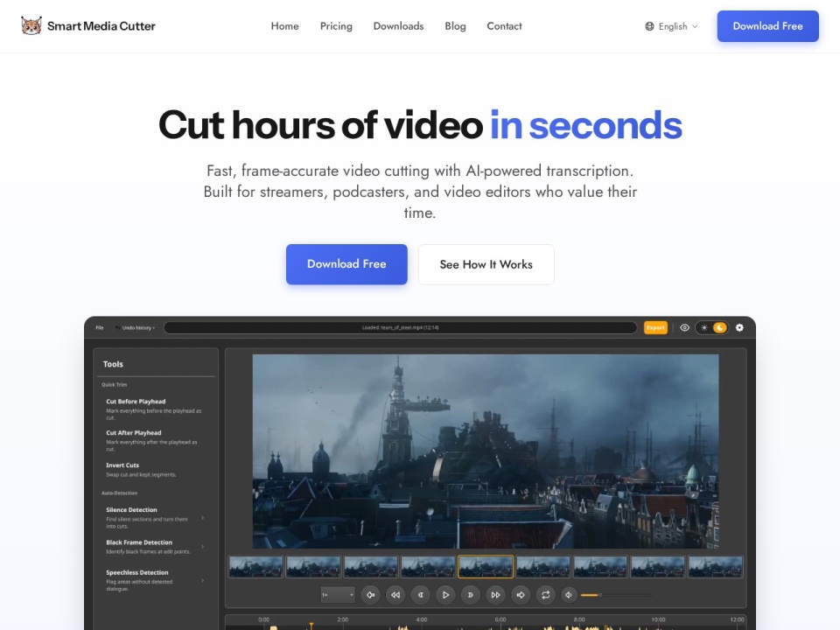Toggle the eye preview icon
The image size is (840, 630).
(x=684, y=328)
